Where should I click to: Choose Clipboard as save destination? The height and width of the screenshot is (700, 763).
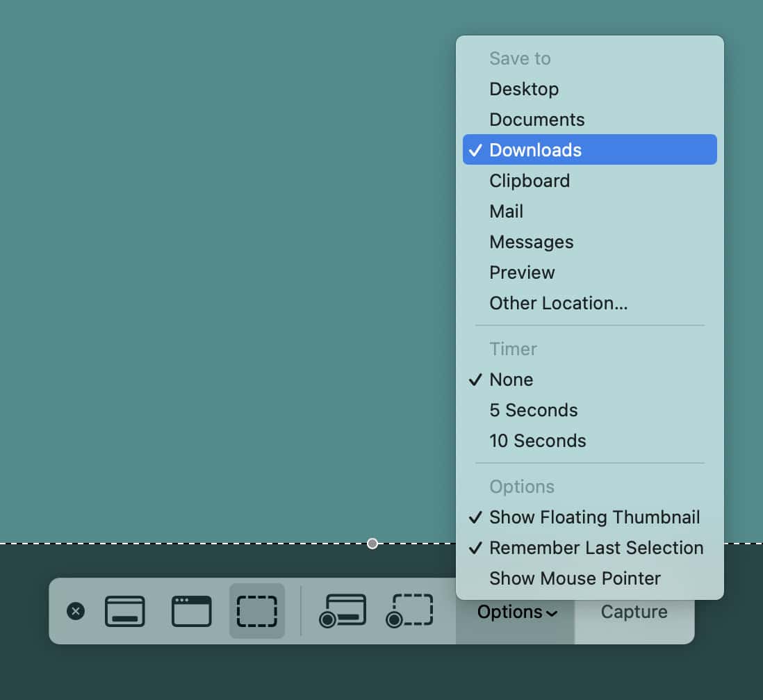[x=530, y=180]
